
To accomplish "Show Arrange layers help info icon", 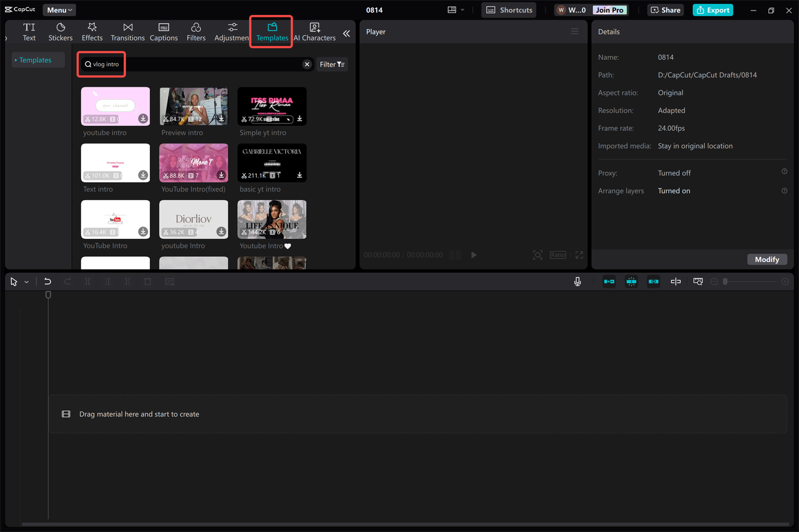I will point(785,190).
